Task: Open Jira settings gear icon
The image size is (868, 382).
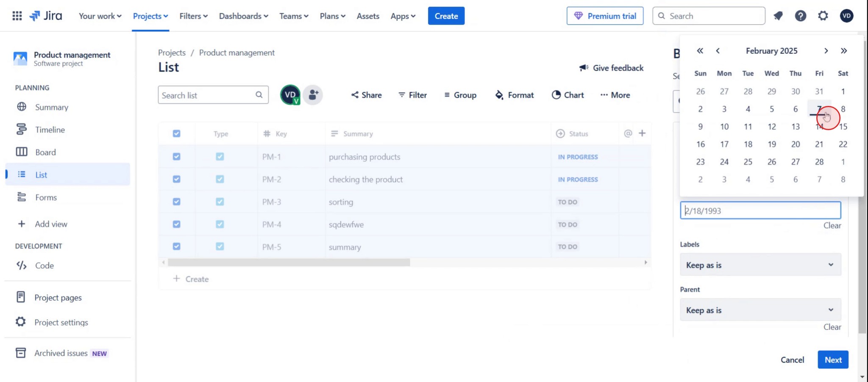Action: coord(823,16)
